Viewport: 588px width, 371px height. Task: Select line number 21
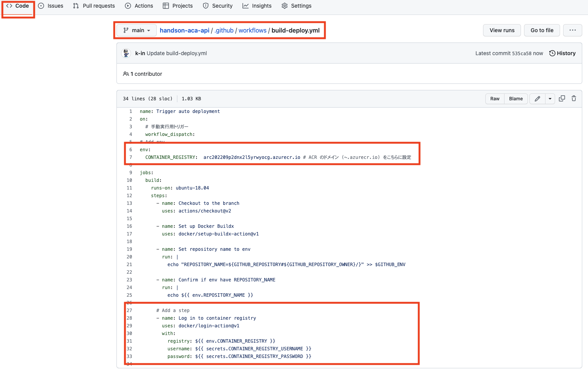click(x=129, y=265)
